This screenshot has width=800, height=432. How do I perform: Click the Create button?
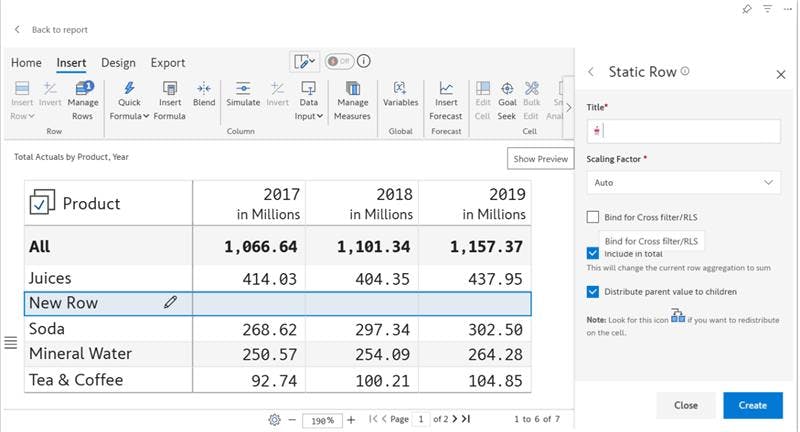click(x=753, y=405)
